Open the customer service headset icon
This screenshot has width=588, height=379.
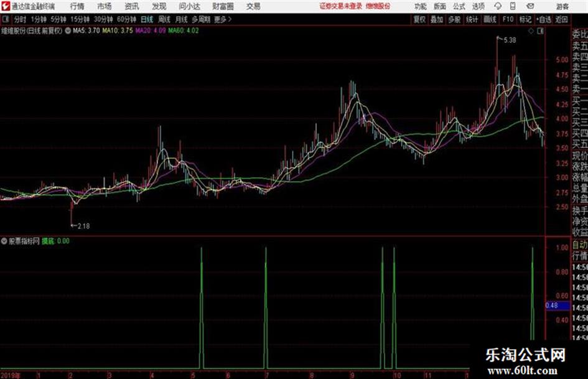[498, 6]
